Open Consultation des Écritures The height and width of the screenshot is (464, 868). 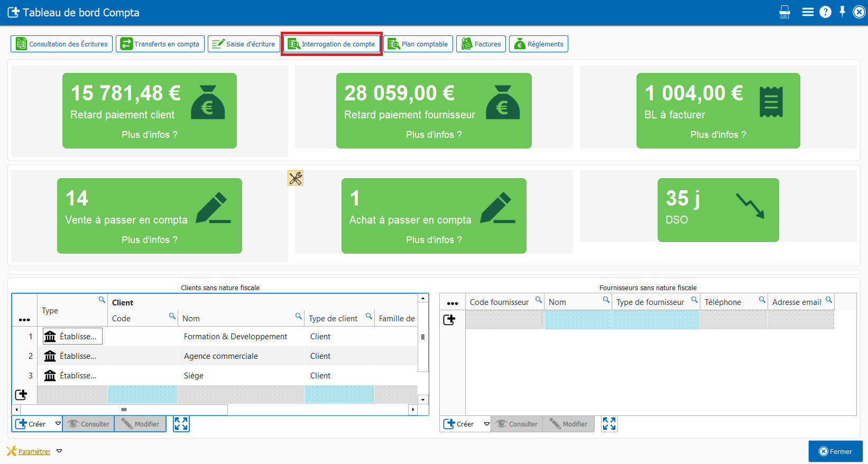click(62, 44)
